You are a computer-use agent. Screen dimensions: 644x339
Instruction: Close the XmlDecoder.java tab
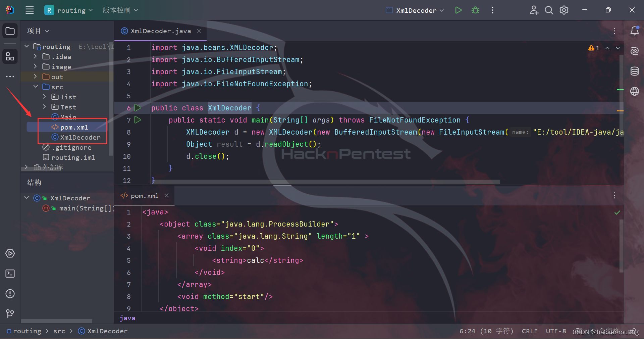click(x=199, y=31)
